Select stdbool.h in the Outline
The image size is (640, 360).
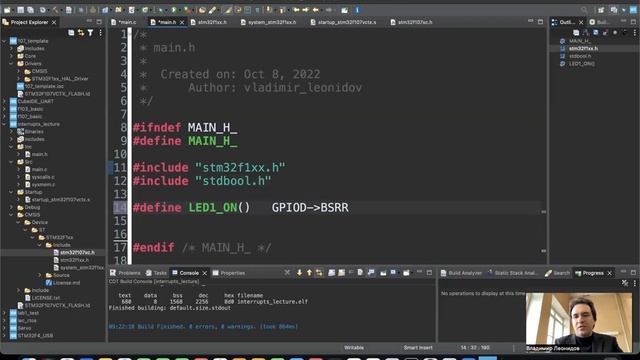pos(580,56)
